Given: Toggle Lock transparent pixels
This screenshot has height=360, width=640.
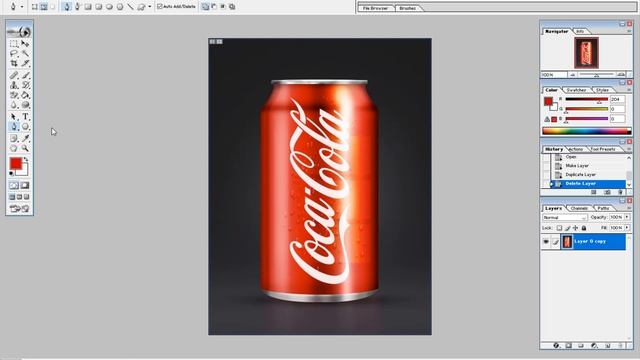Looking at the screenshot, I should [x=559, y=228].
